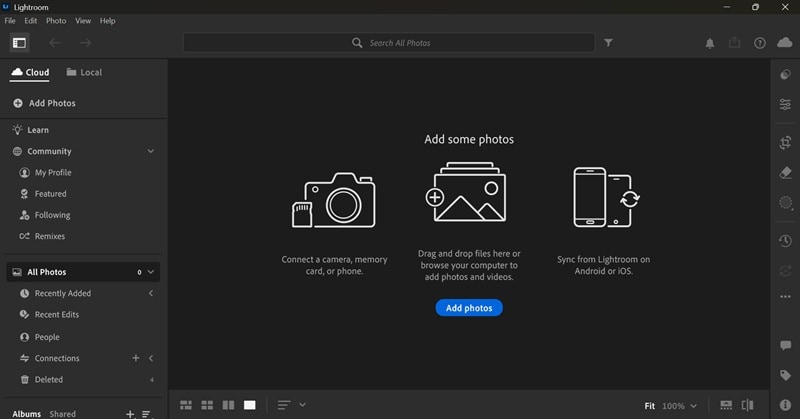This screenshot has height=419, width=800.
Task: Create an album with the plus icon
Action: [130, 414]
